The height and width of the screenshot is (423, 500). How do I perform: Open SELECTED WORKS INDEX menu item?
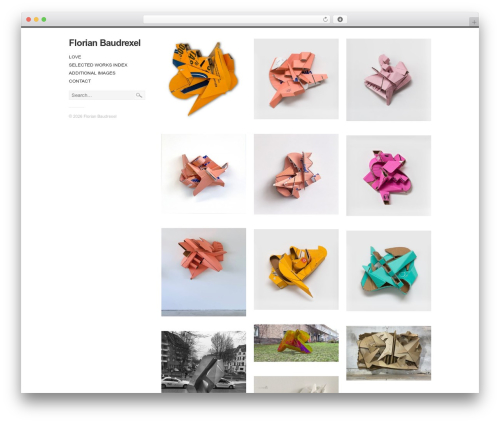tap(98, 65)
